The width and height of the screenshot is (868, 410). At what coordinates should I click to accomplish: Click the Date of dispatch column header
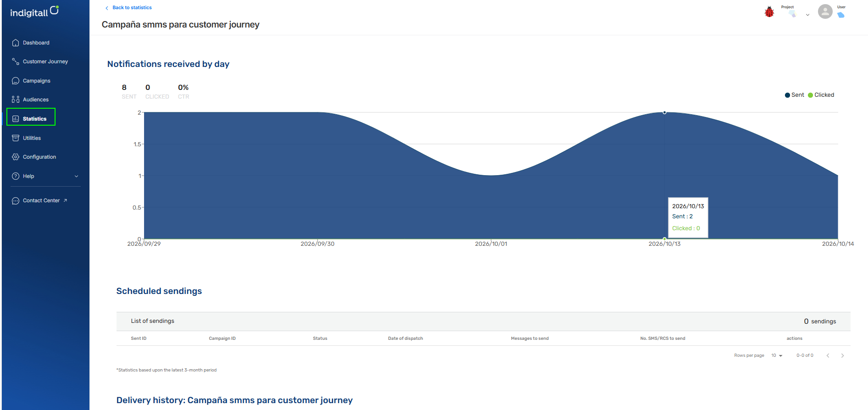pyautogui.click(x=405, y=338)
